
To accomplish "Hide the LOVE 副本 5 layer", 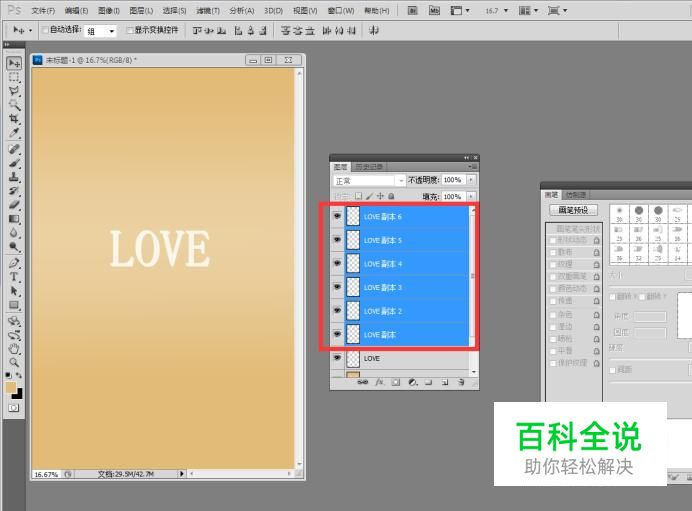I will coord(338,240).
